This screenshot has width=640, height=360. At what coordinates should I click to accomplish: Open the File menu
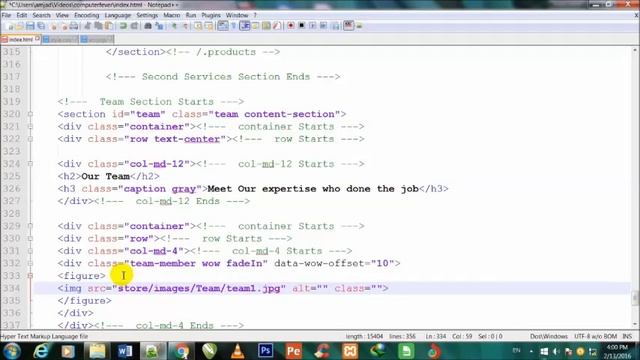tap(6, 15)
